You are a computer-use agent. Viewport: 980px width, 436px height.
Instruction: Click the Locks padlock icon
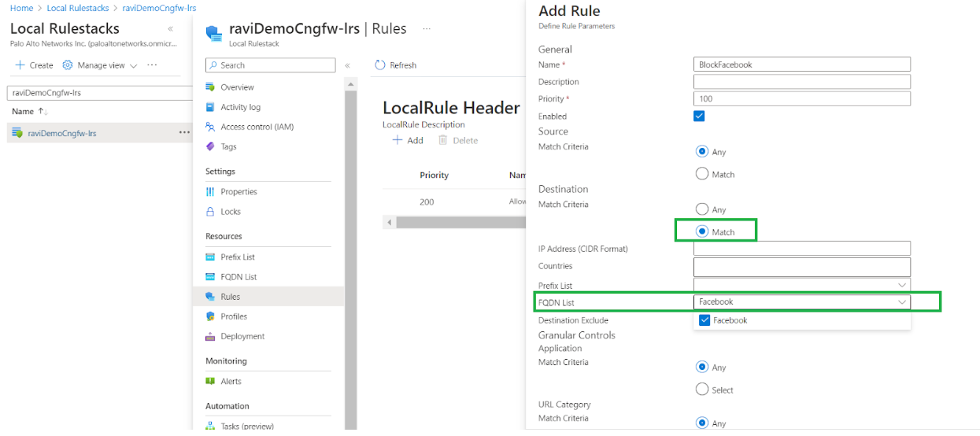210,212
